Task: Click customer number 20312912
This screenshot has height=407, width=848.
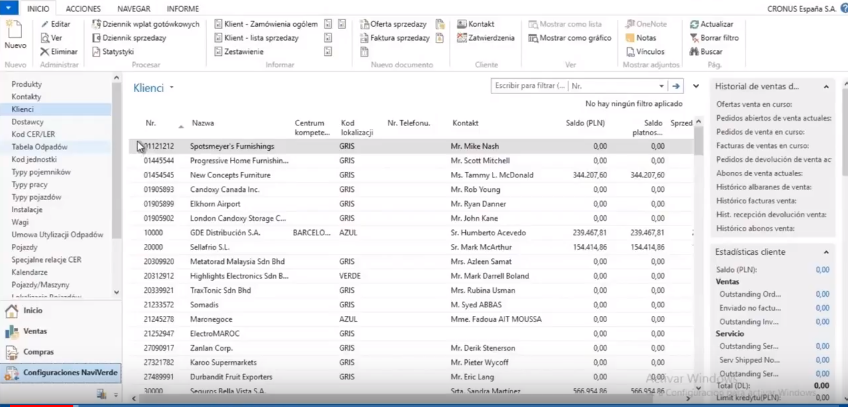Action: point(158,276)
